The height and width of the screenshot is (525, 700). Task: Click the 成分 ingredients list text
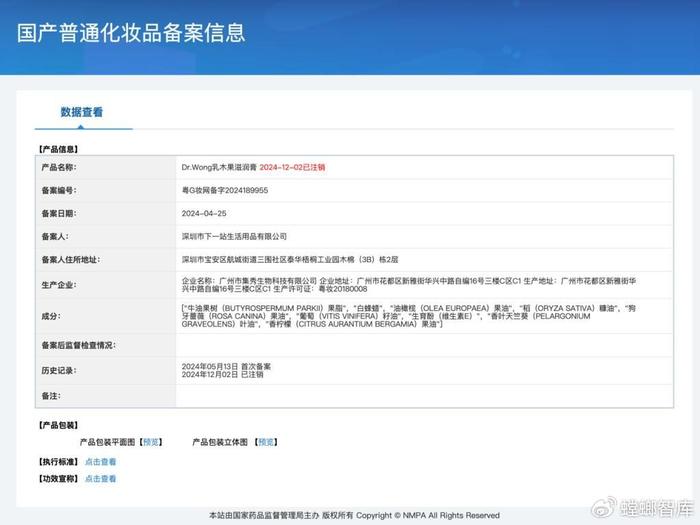[x=408, y=316]
